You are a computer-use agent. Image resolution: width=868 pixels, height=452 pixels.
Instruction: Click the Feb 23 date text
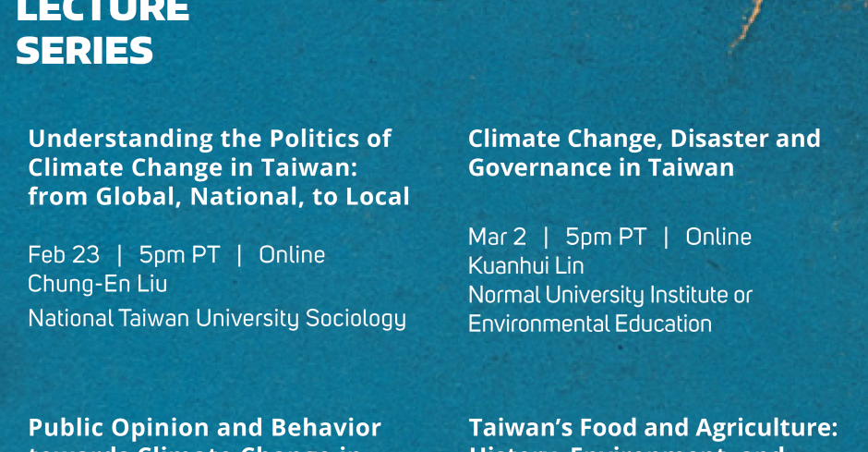[x=64, y=255]
